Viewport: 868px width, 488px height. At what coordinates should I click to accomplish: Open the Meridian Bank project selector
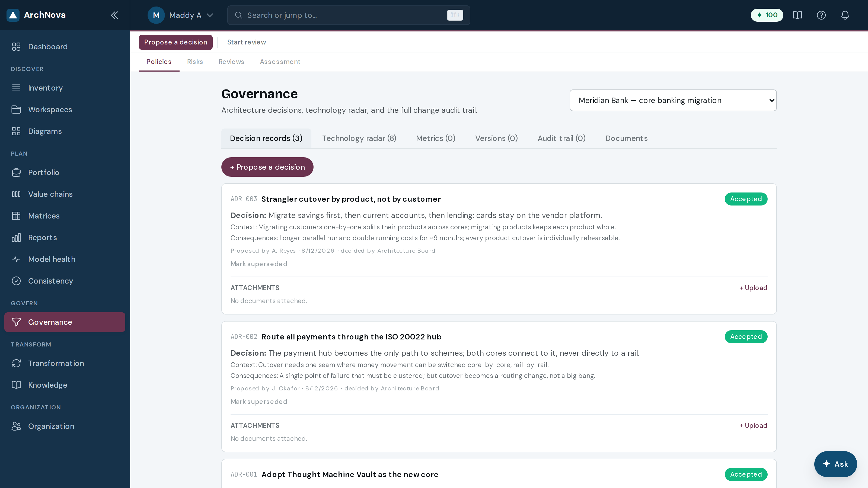(673, 100)
